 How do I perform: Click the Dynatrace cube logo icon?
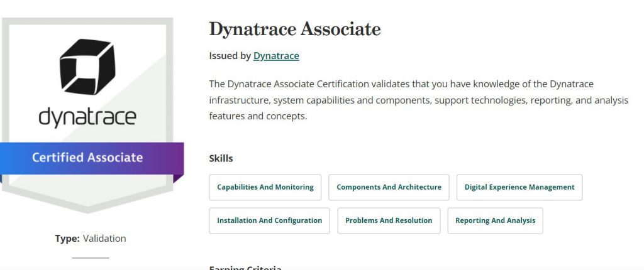[87, 67]
